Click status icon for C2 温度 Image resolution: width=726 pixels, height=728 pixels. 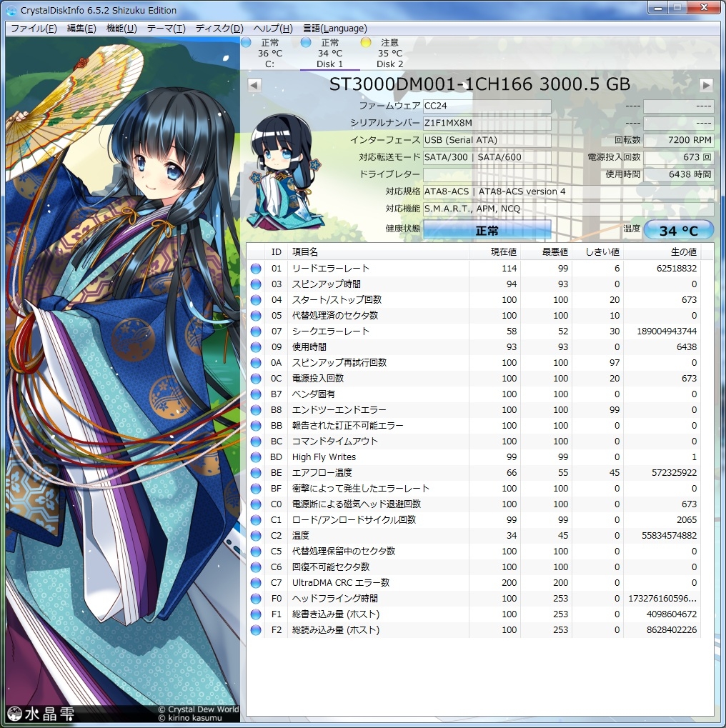tap(256, 536)
